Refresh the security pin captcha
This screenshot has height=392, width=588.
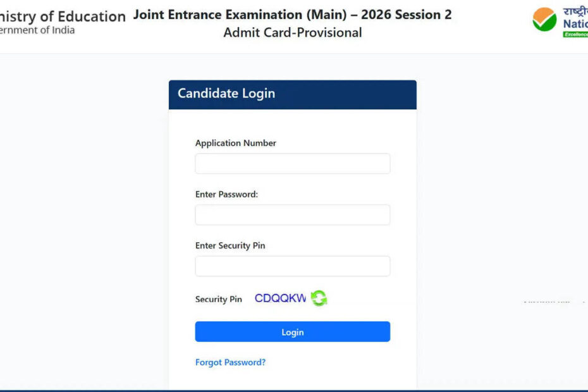click(x=319, y=298)
